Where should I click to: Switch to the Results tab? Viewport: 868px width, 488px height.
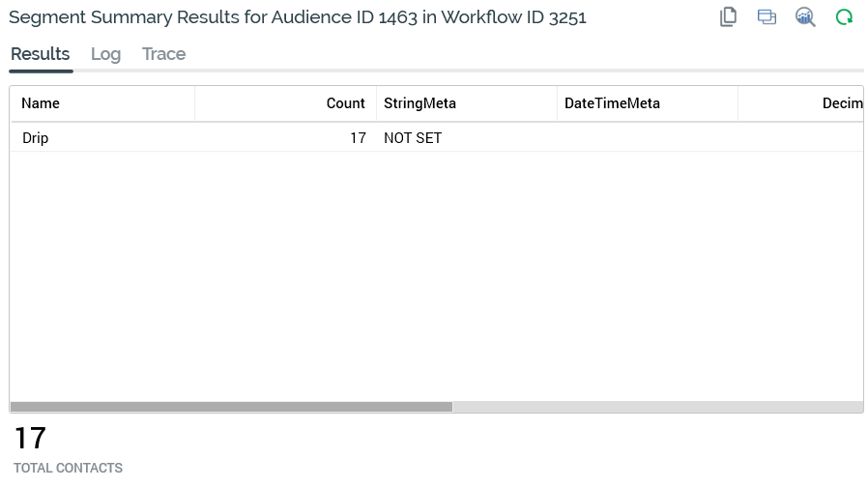(41, 54)
